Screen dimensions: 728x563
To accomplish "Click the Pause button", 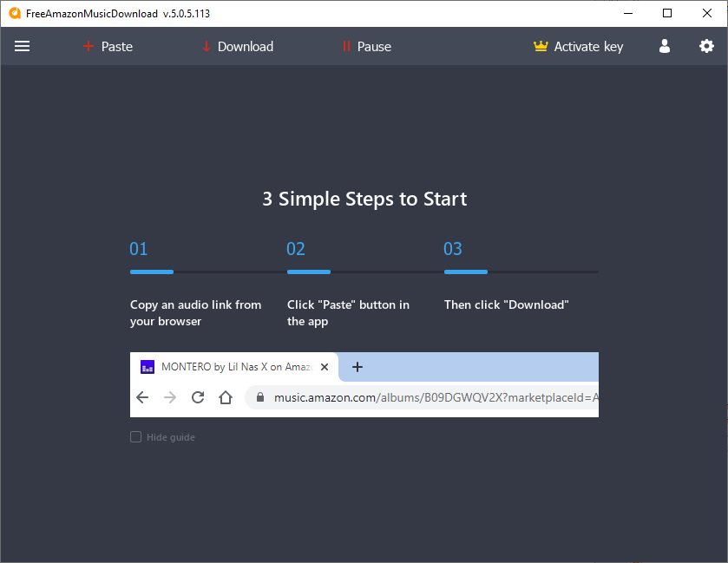I will coord(367,47).
